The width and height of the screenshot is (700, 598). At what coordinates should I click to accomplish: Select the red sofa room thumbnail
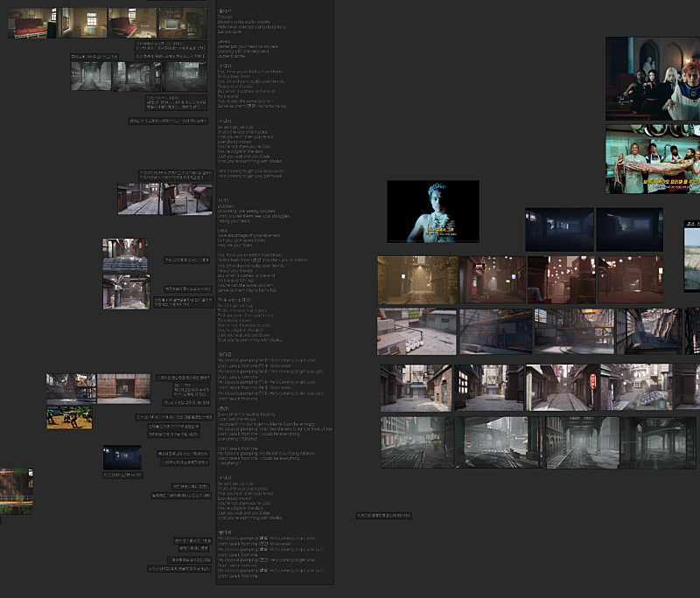pos(31,23)
